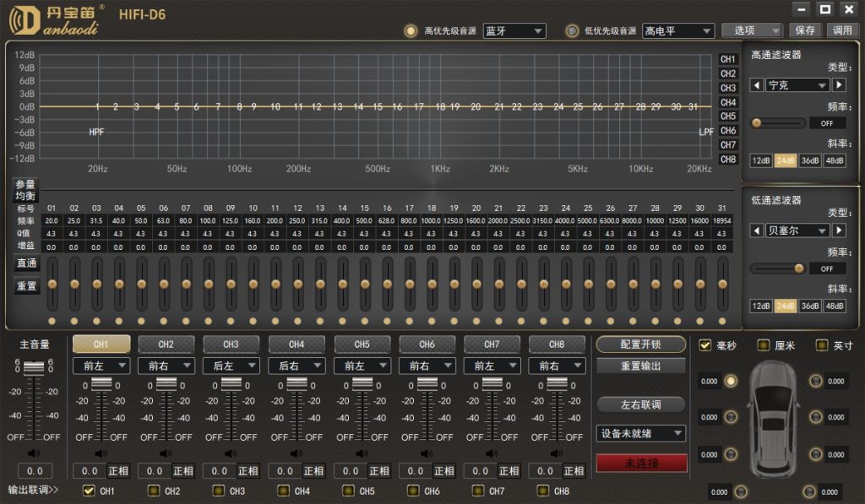Select the bottom-left speaker below the car
865x504 pixels.
(x=741, y=492)
